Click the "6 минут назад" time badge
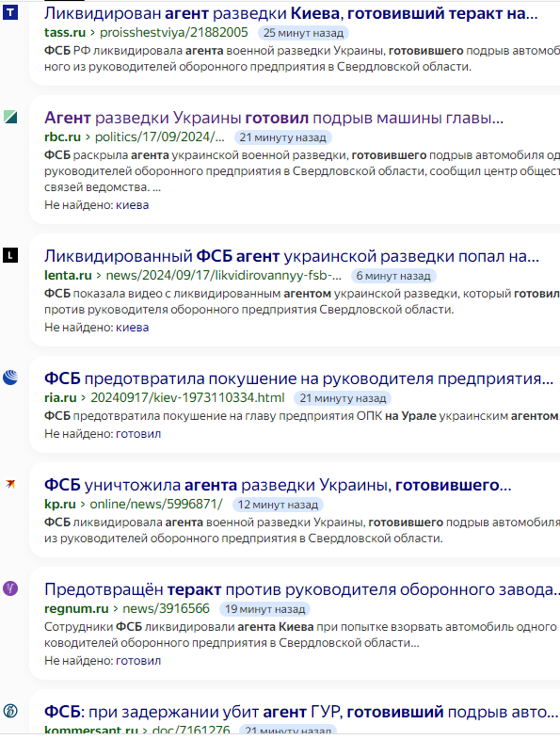Image resolution: width=560 pixels, height=740 pixels. click(x=393, y=276)
